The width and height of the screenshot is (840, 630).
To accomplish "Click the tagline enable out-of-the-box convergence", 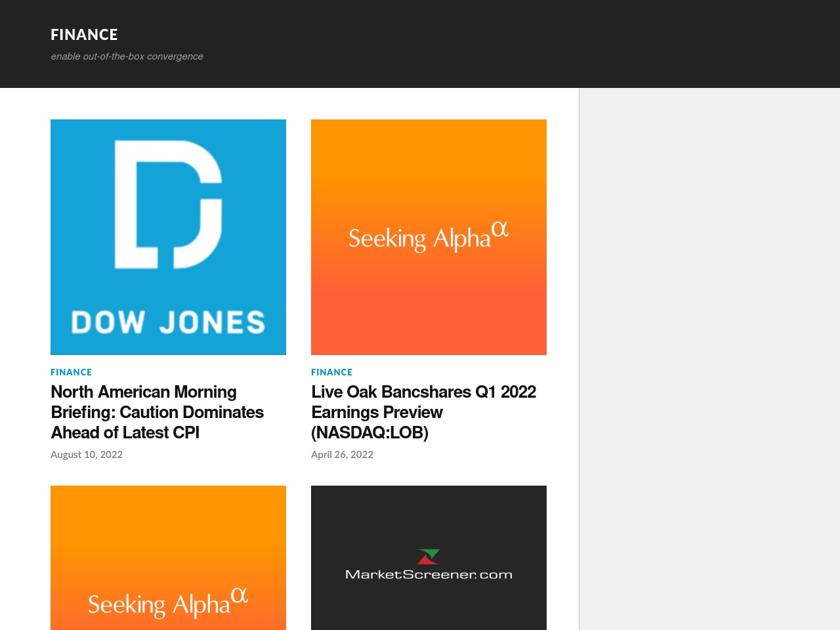I will (127, 56).
